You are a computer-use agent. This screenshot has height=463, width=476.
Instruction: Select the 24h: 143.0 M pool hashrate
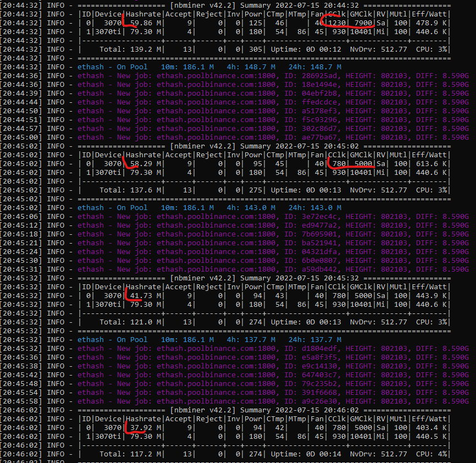(x=315, y=208)
